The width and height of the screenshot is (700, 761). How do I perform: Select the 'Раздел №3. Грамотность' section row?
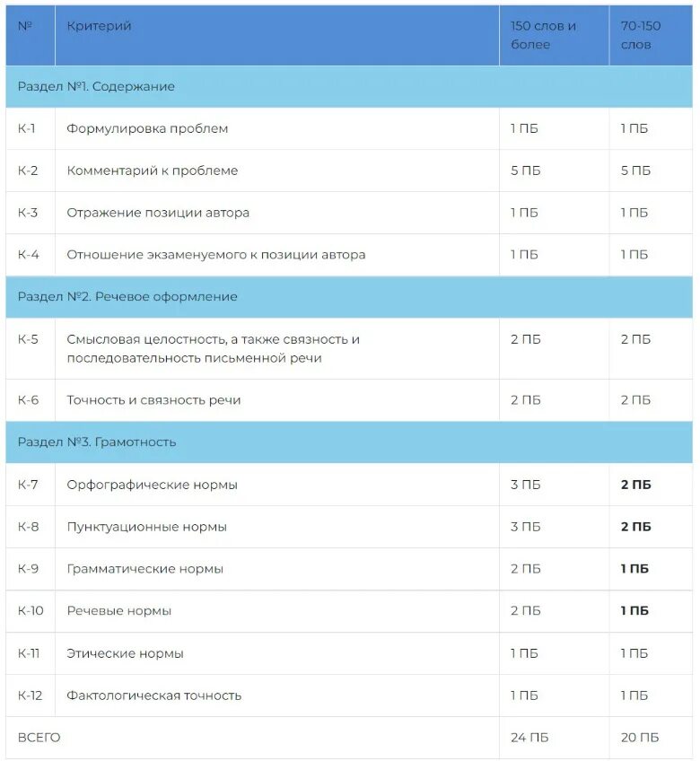click(x=349, y=442)
